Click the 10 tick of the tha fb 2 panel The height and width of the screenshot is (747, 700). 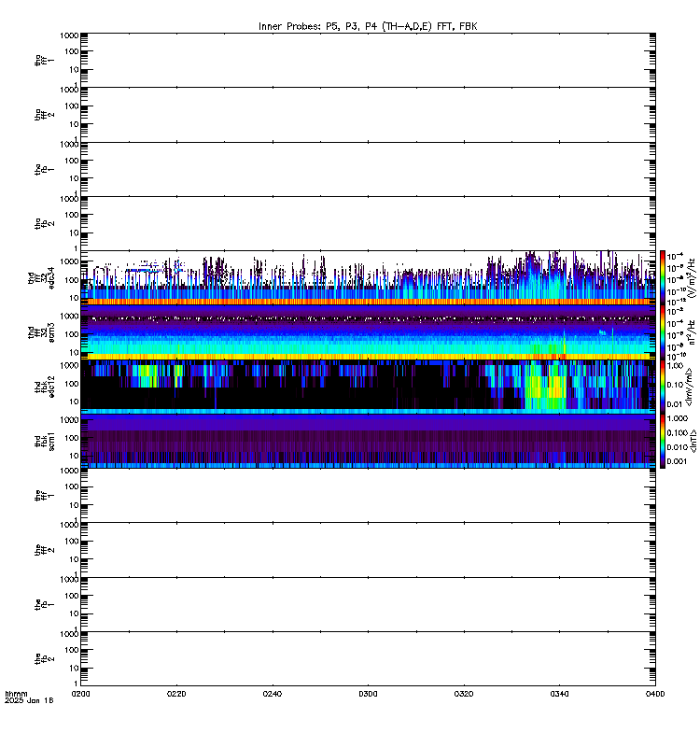coord(74,233)
